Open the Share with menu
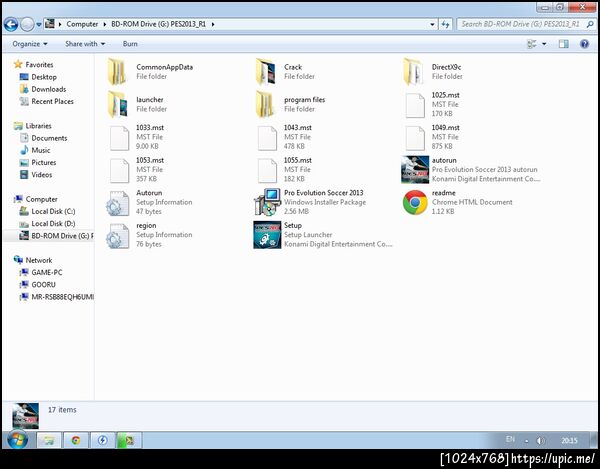Screen dimensions: 600x469 pos(85,44)
